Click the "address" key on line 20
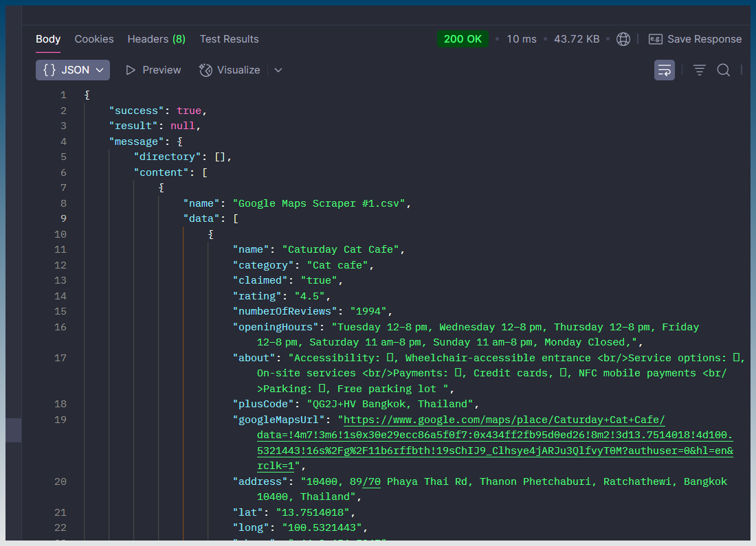756x546 pixels. pos(260,481)
